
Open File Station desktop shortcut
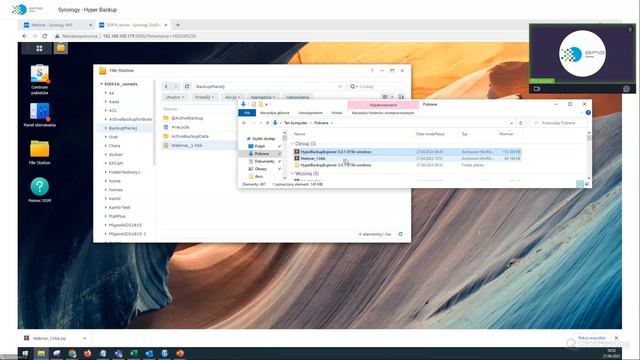click(40, 152)
